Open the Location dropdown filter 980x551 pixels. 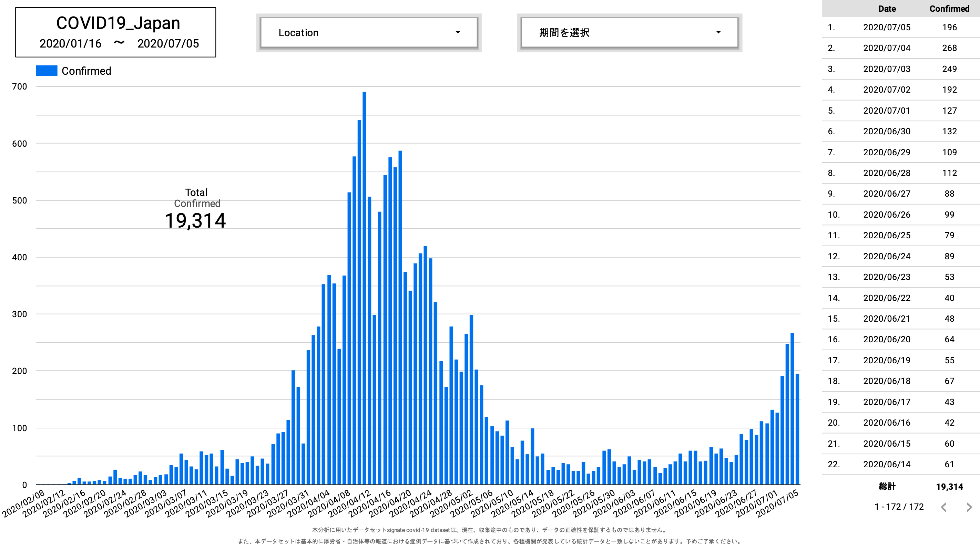368,33
